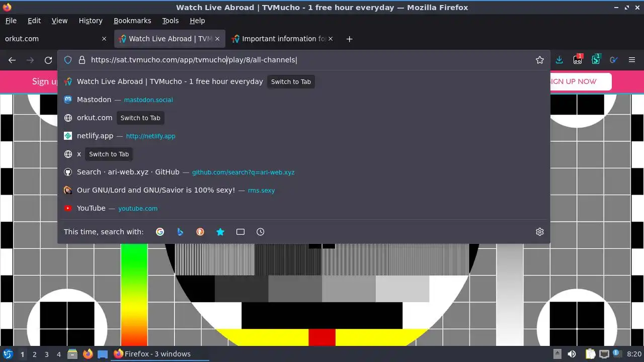Click the Stylus S extension icon
The image size is (644, 362).
pyautogui.click(x=596, y=59)
